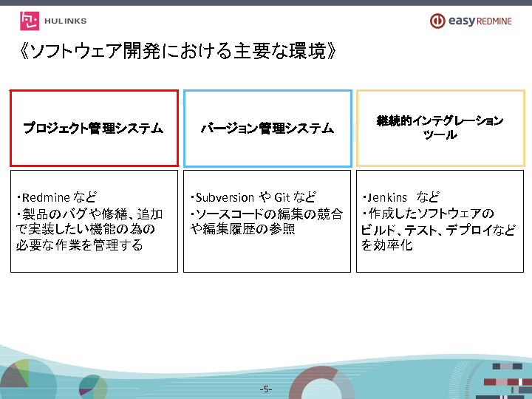Click the ソースコードの編集の競合 bullet text

coord(267,214)
